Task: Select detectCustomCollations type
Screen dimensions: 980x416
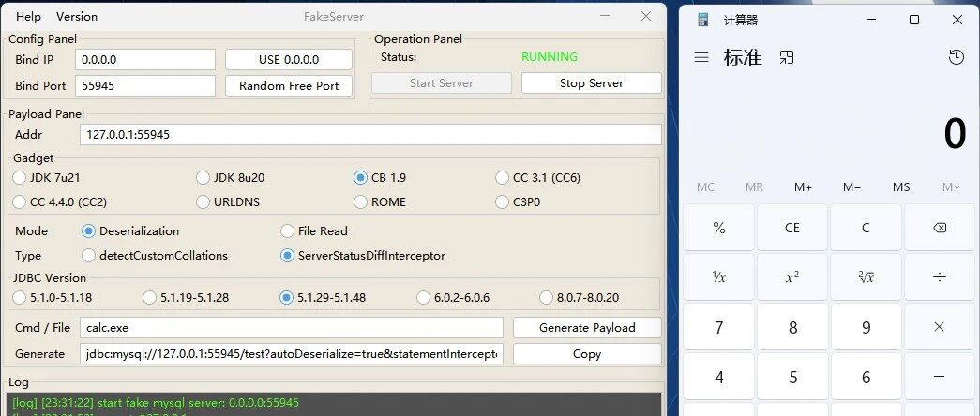Action: coord(155,256)
